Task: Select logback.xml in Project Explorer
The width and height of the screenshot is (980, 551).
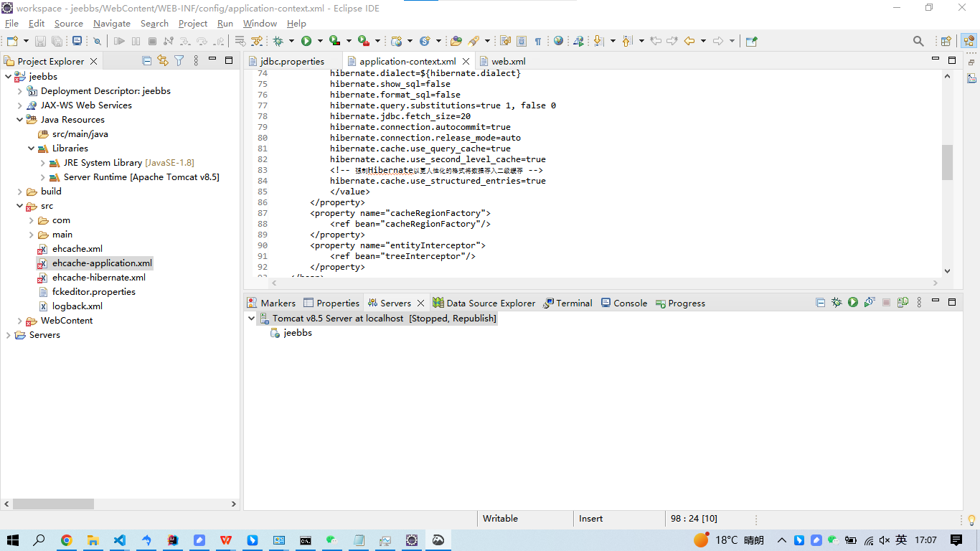Action: coord(77,306)
